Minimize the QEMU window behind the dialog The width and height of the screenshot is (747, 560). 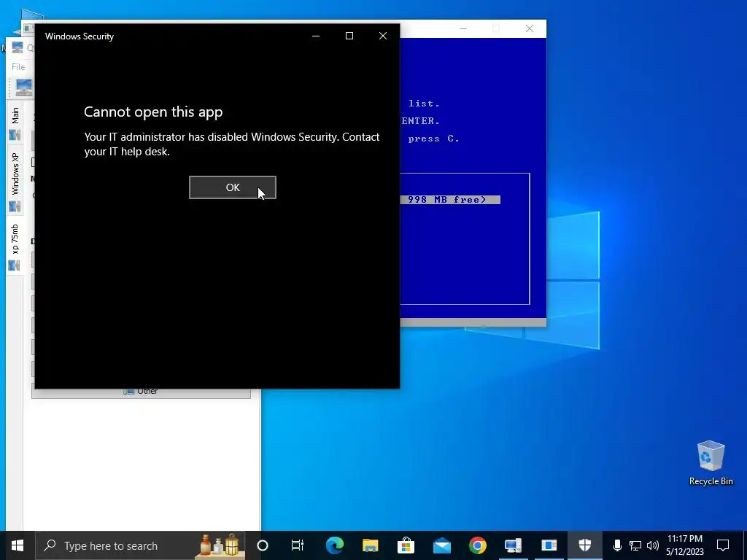click(x=463, y=28)
